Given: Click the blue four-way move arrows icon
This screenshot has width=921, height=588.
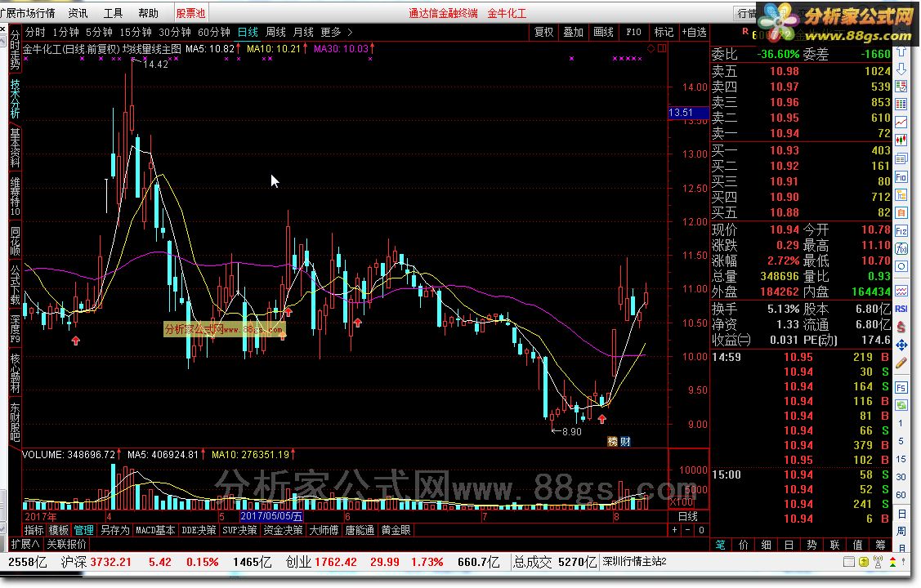Looking at the screenshot, I should click(x=901, y=345).
